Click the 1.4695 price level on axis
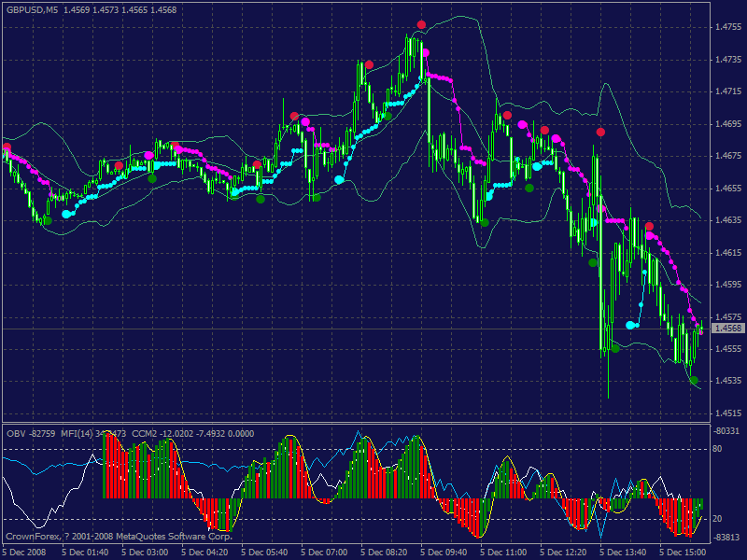The image size is (747, 560). click(728, 124)
